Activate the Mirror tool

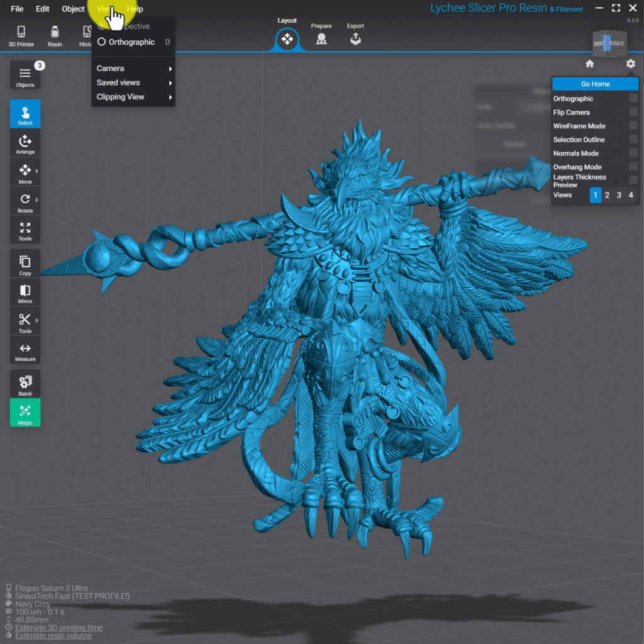point(25,293)
